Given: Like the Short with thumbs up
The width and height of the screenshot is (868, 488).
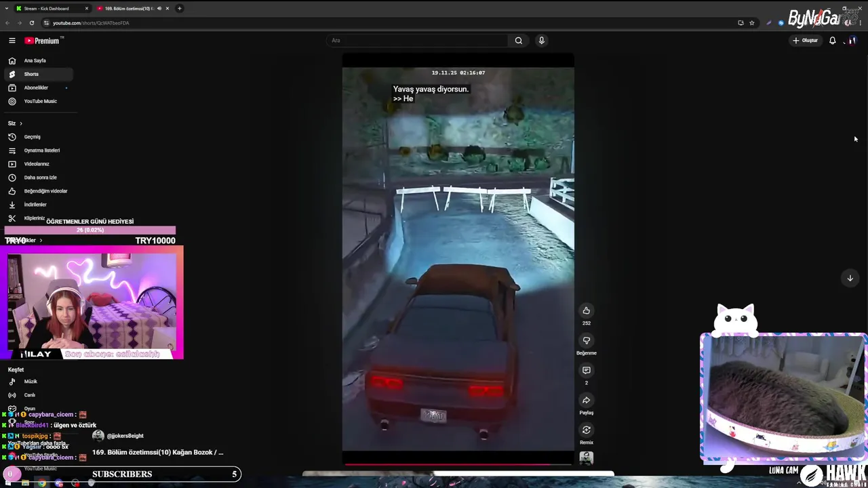Looking at the screenshot, I should pos(587,310).
